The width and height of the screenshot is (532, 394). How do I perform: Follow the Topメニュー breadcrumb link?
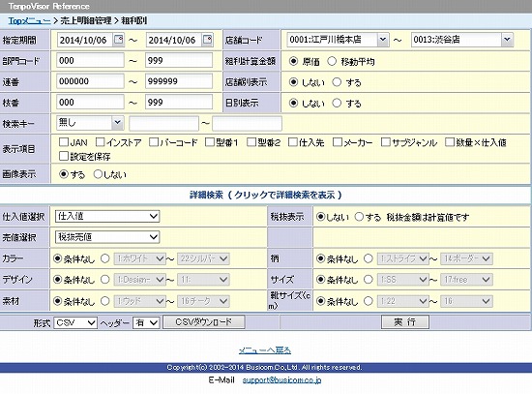pyautogui.click(x=30, y=20)
